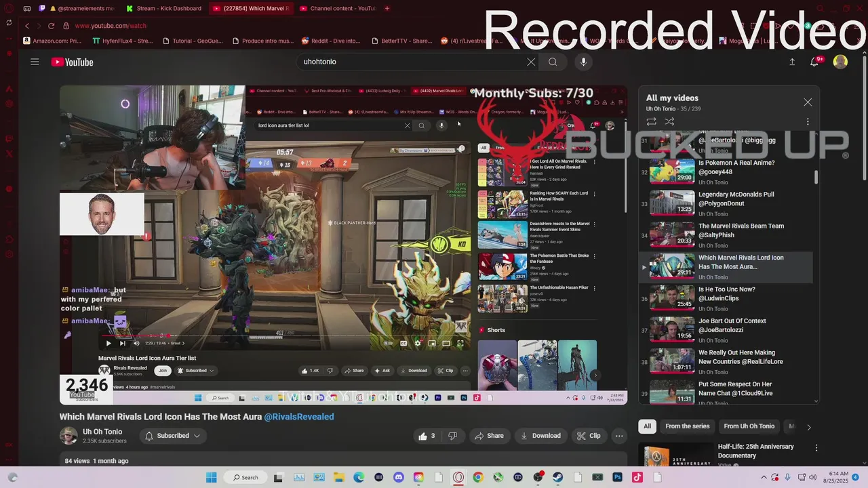Screen dimensions: 868x488
Task: Open the YouTube notifications bell
Action: [x=814, y=62]
